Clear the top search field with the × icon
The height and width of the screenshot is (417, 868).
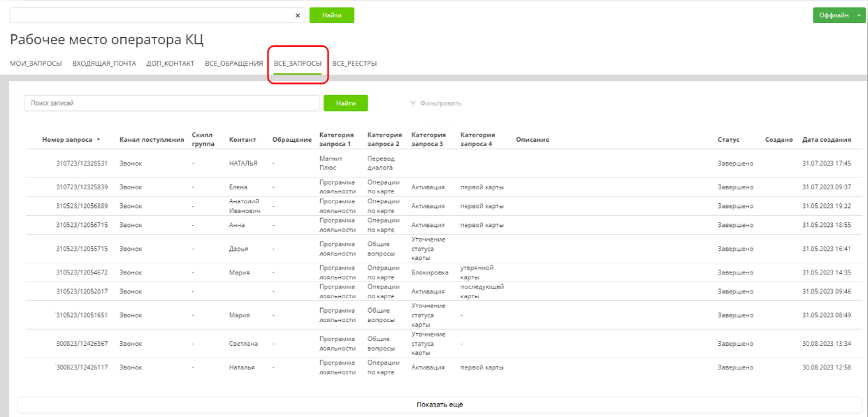[x=298, y=15]
